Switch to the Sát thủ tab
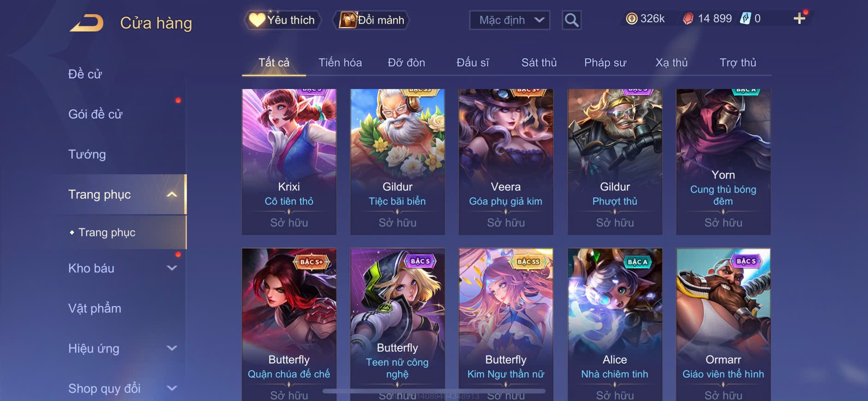The width and height of the screenshot is (868, 401). point(539,62)
